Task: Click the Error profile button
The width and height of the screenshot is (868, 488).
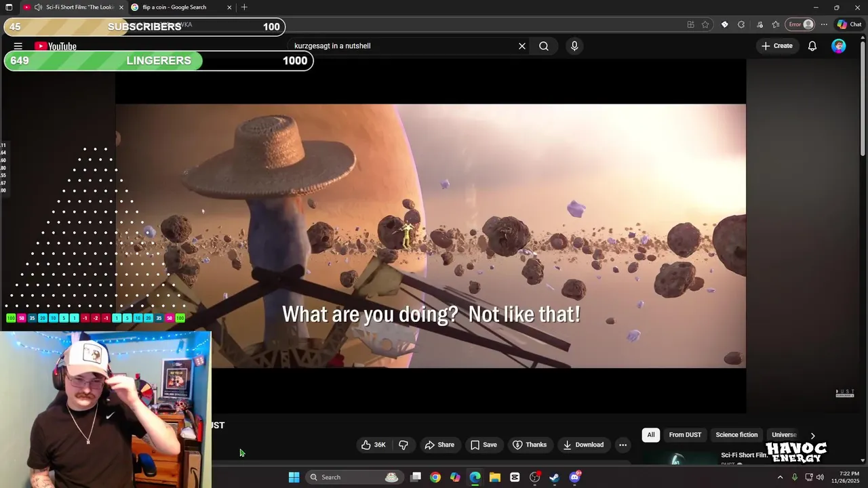Action: tap(800, 24)
